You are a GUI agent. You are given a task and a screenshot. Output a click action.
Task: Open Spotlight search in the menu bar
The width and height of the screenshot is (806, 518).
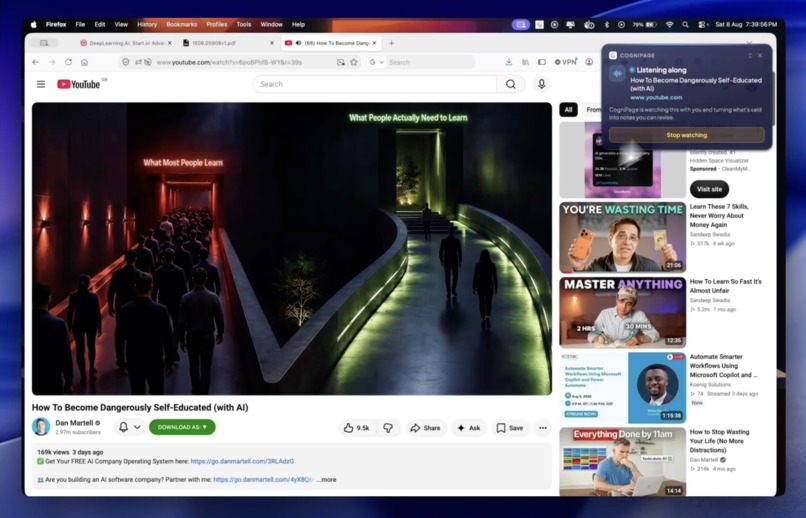click(685, 24)
